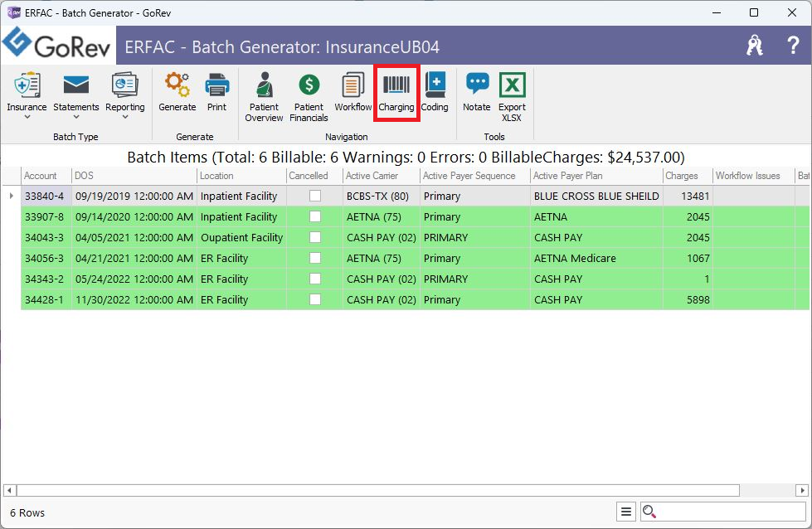Open the Coding book icon
The height and width of the screenshot is (529, 812).
click(x=435, y=85)
